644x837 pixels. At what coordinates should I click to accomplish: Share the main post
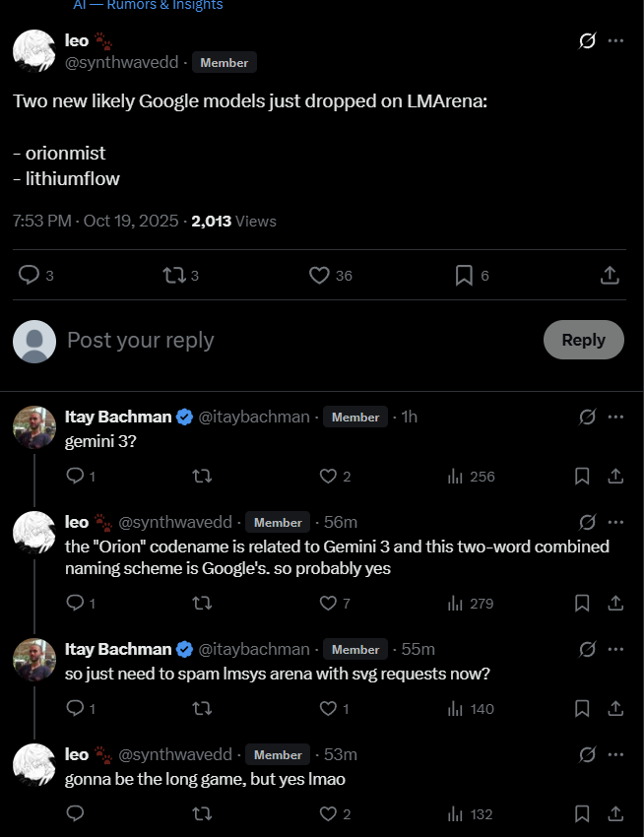610,276
